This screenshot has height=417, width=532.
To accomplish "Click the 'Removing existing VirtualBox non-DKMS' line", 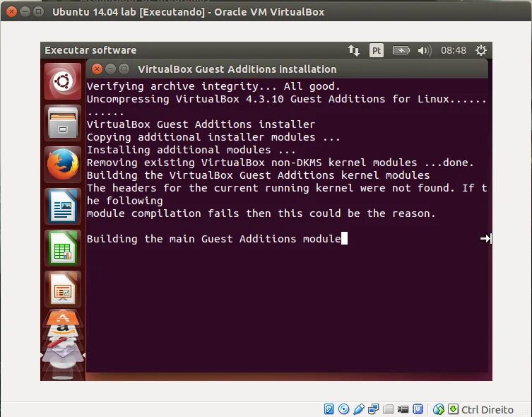I will (280, 163).
